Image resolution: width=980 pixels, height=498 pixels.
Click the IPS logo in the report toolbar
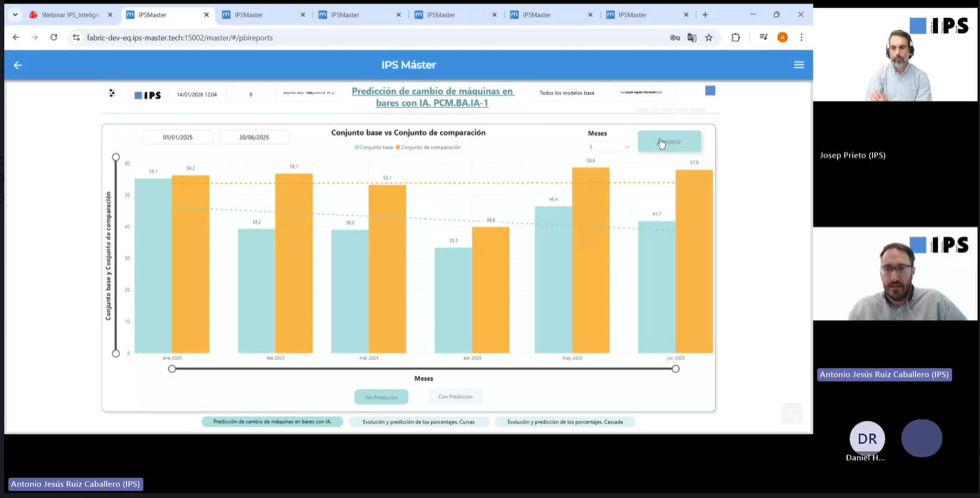coord(146,94)
